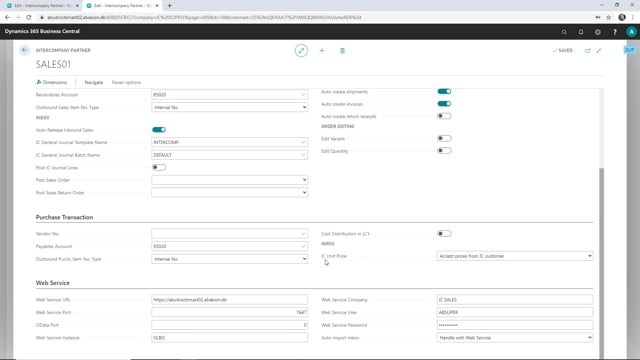Image resolution: width=640 pixels, height=360 pixels.
Task: Open Auto Import Inbox dropdown
Action: [515, 338]
